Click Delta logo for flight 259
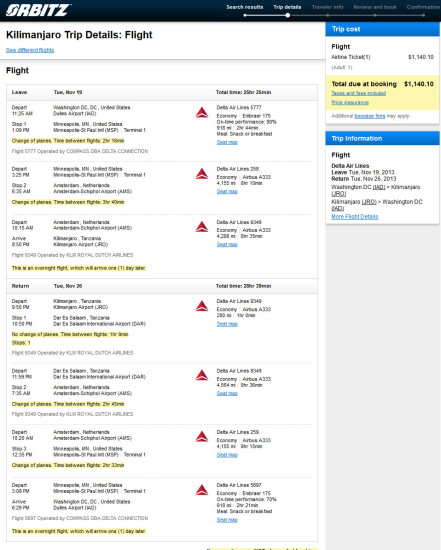 (202, 437)
